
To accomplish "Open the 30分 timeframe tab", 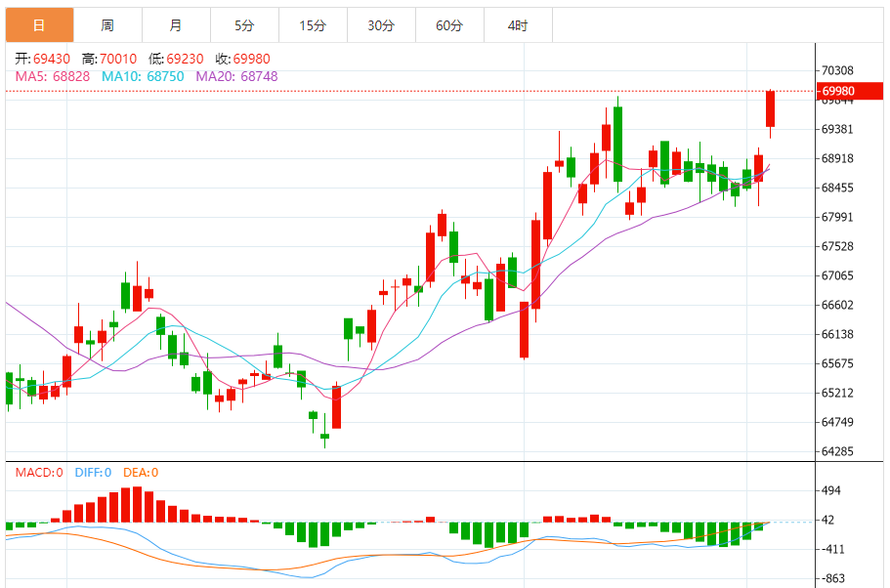I will pos(381,25).
